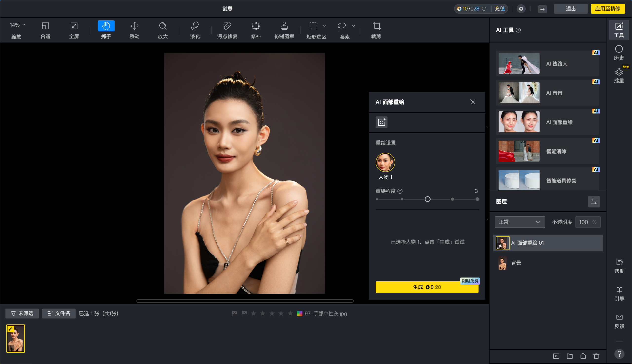Switch to the AI 工具 panel tab
Image resolution: width=632 pixels, height=364 pixels.
point(619,30)
